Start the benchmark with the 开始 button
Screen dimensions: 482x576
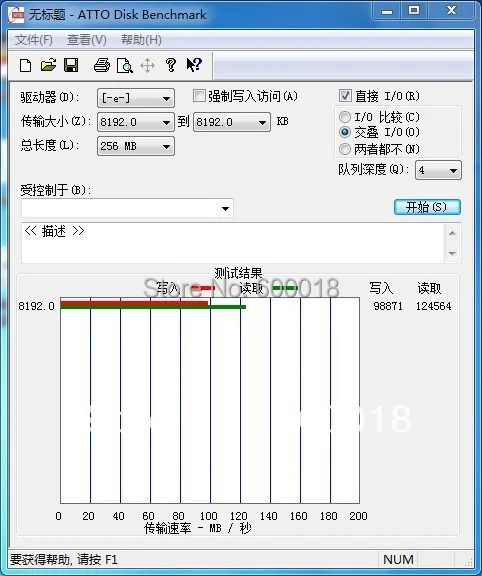pyautogui.click(x=427, y=207)
